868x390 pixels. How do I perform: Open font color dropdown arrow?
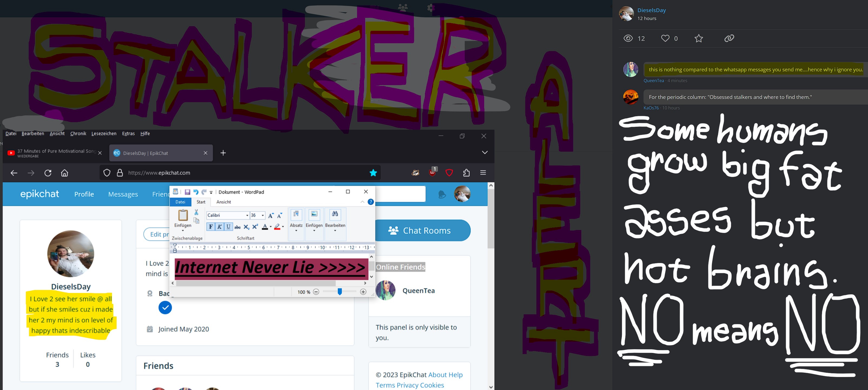[271, 227]
